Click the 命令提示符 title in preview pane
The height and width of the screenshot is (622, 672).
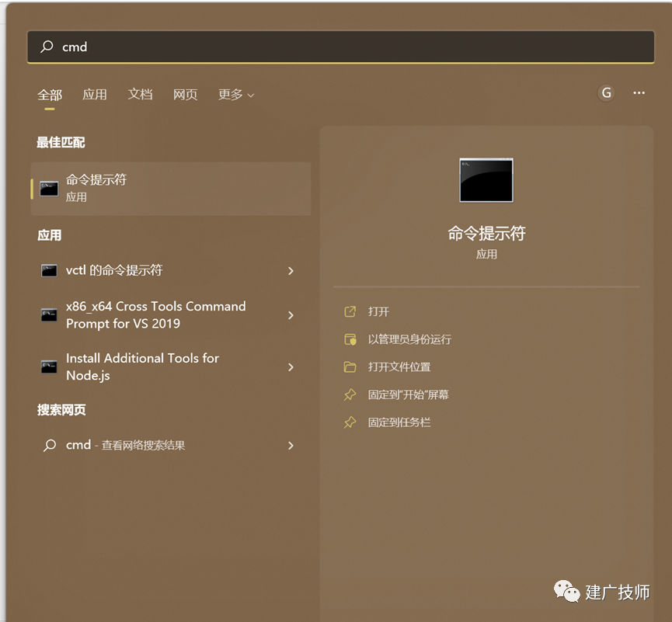(486, 234)
